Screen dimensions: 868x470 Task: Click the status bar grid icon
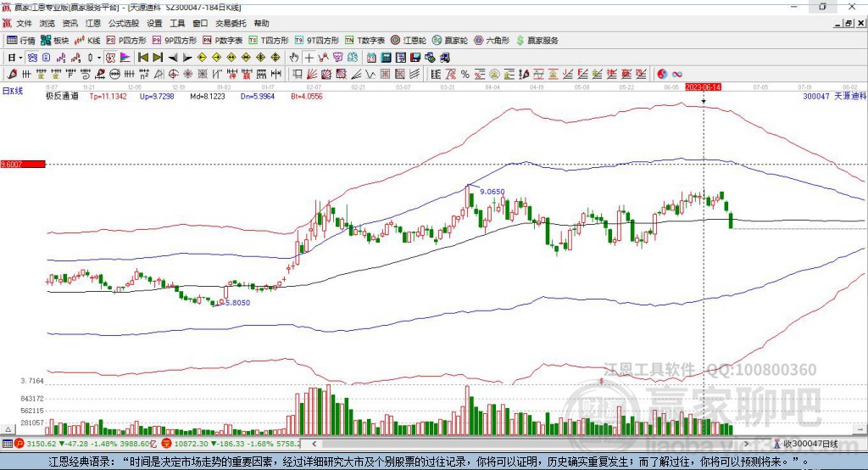[x=7, y=444]
